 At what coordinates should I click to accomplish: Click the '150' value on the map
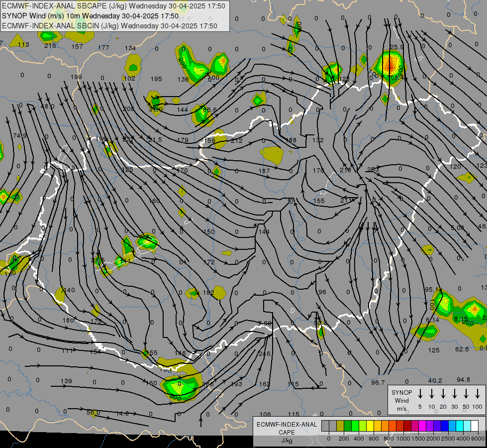(x=209, y=232)
